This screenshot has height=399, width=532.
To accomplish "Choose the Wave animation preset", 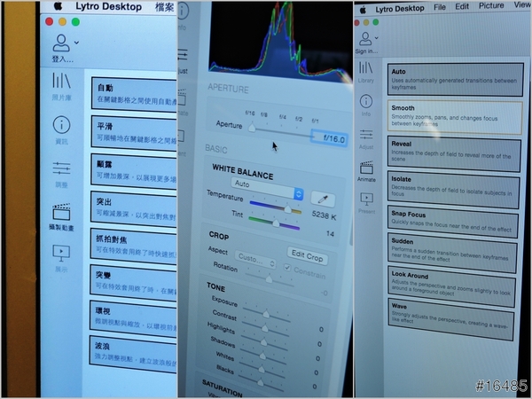I will click(x=450, y=317).
